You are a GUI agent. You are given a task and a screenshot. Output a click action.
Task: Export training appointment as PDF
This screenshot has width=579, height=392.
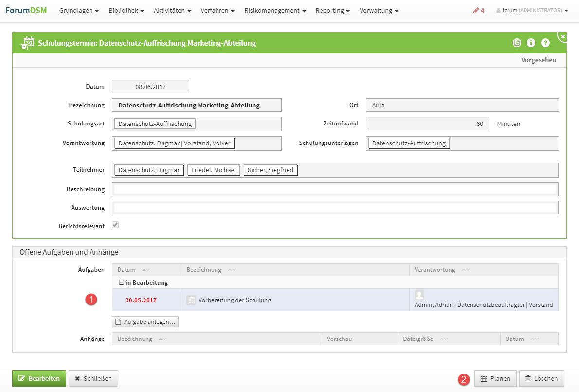point(517,43)
